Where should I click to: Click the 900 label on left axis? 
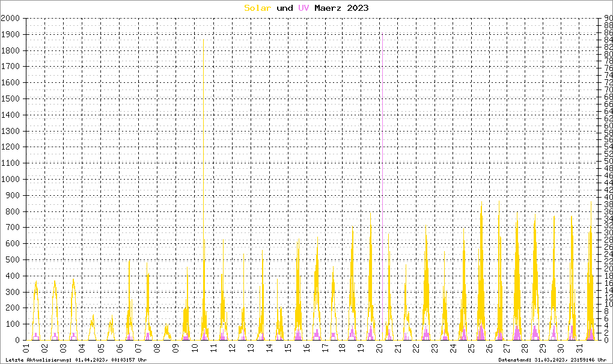pyautogui.click(x=13, y=195)
